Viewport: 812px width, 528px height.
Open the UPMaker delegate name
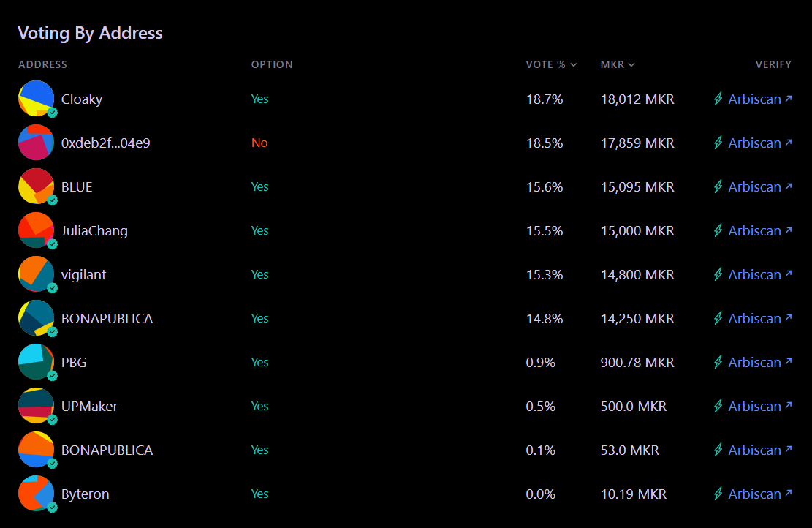[x=89, y=406]
